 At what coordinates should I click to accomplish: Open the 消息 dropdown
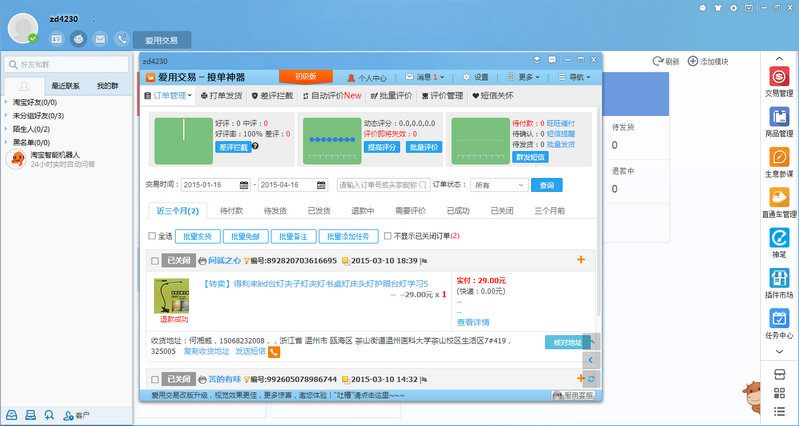point(425,77)
